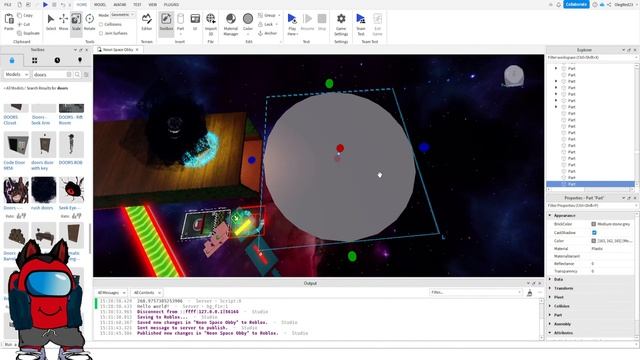Image resolution: width=640 pixels, height=360 pixels.
Task: Open Game Settings gear
Action: point(341,24)
